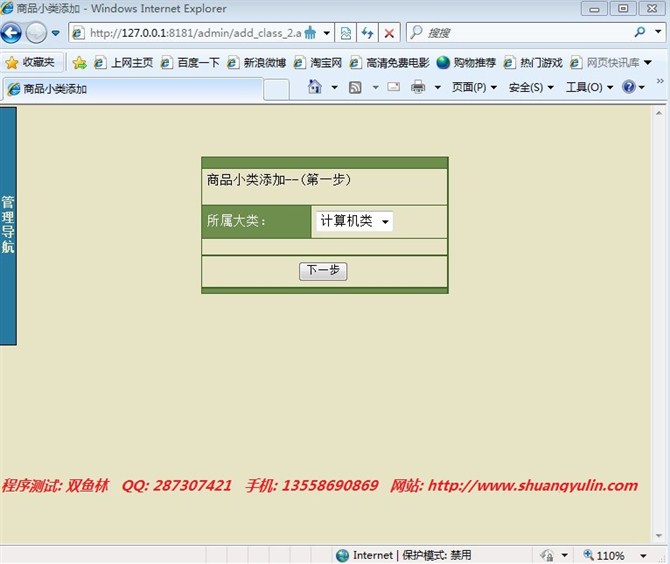Open the 收藏夹 favorites button
This screenshot has width=670, height=564.
point(31,62)
